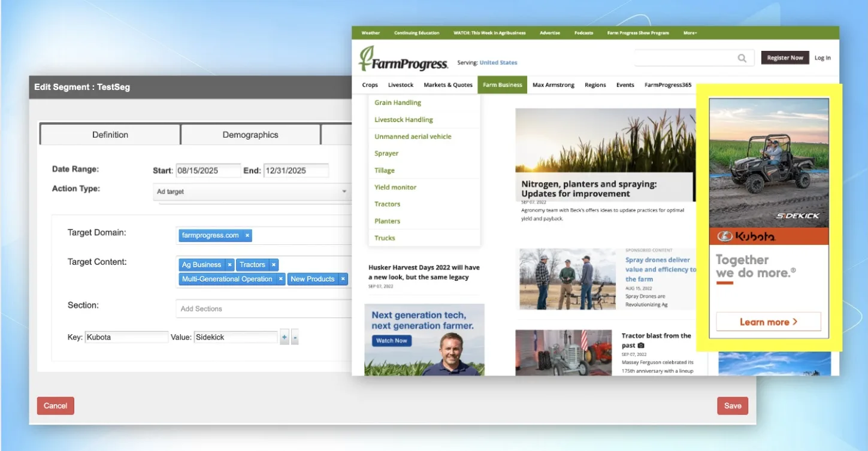Click Learn more in Kubota ad

click(x=769, y=322)
